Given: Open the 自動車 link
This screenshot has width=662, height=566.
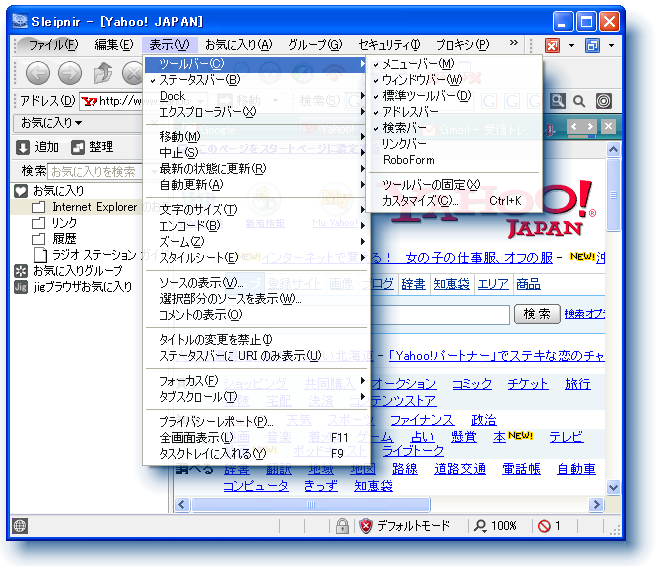Looking at the screenshot, I should click(x=576, y=469).
